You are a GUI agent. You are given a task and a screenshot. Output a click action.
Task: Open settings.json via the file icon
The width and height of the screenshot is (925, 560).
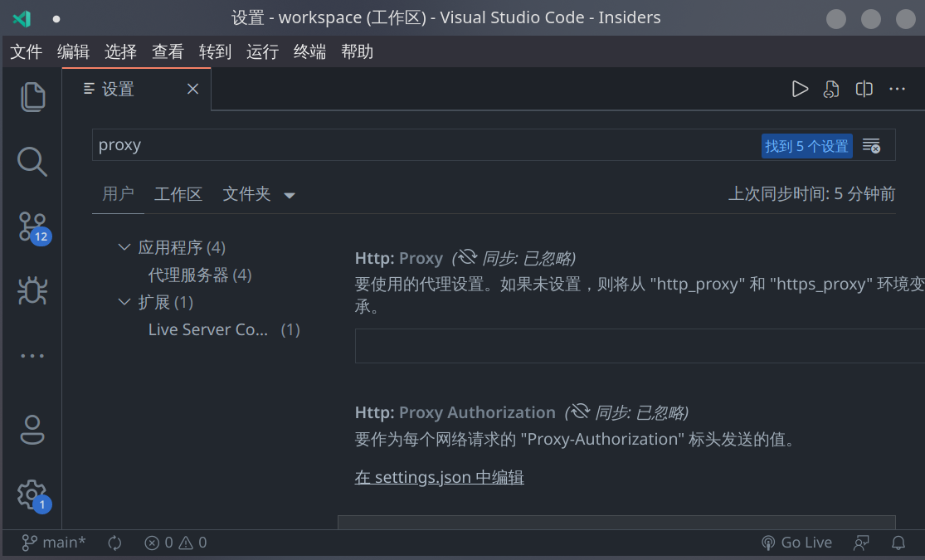click(831, 89)
